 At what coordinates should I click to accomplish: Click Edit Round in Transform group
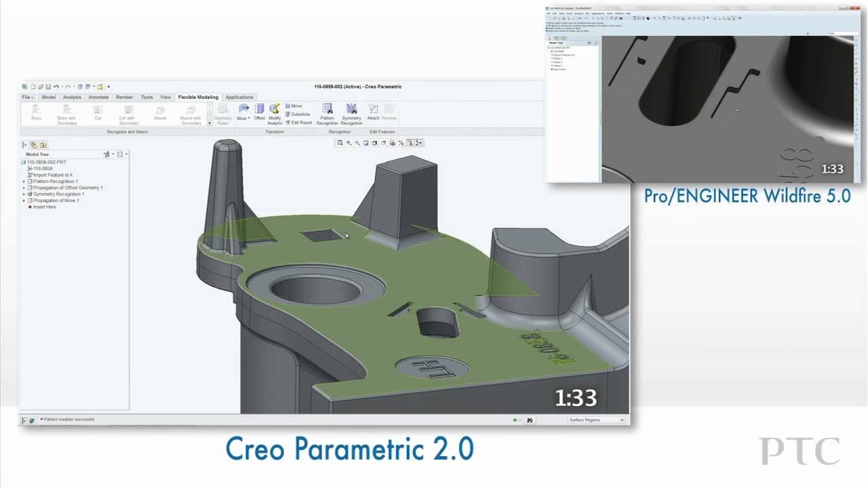[298, 123]
